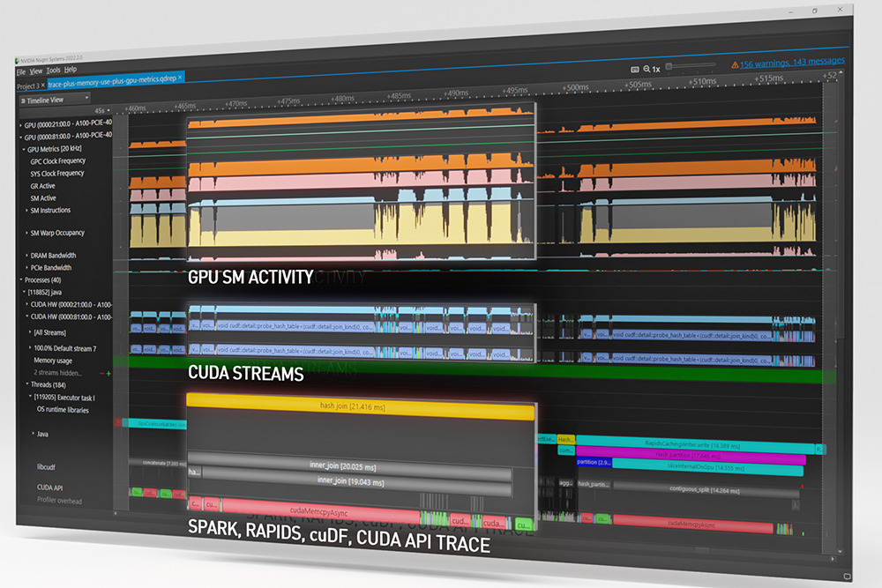Close the trace-plus-memory-use-plus-gpu-metrics.qdrep tab
Viewport: 882px width, 588px height.
[x=179, y=78]
